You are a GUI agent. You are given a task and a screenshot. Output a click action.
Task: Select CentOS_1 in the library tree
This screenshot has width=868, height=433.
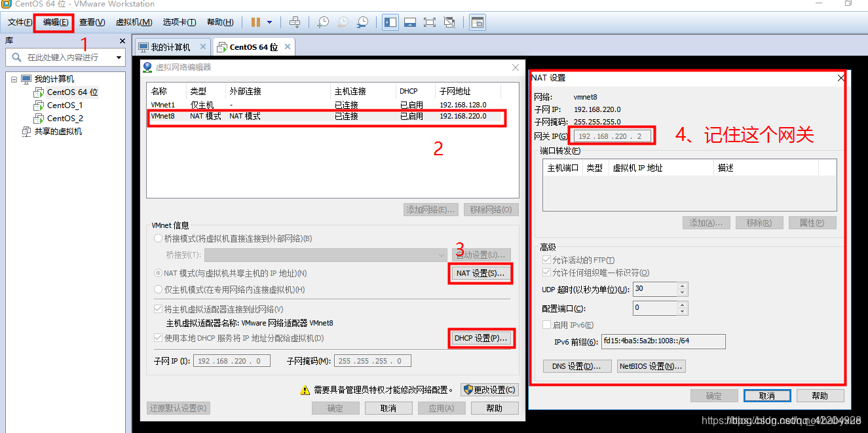click(x=64, y=105)
